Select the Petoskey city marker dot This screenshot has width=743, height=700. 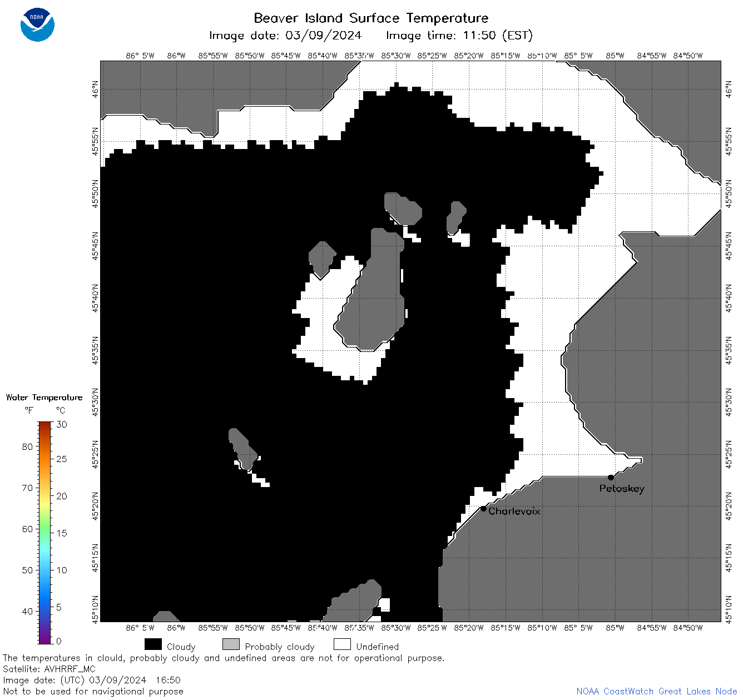(611, 477)
